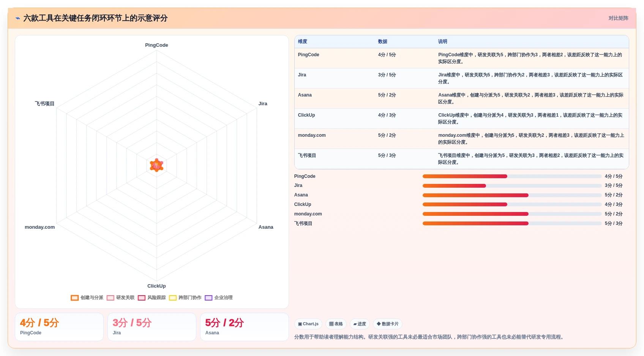The image size is (644, 356).
Task: Click the monday.com progress bar
Action: 512,214
